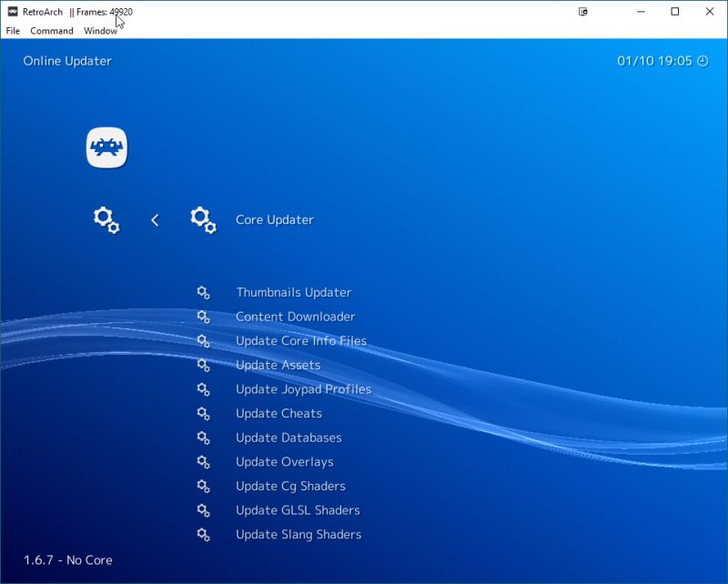
Task: Click the Update Overlays gear icon
Action: click(204, 461)
